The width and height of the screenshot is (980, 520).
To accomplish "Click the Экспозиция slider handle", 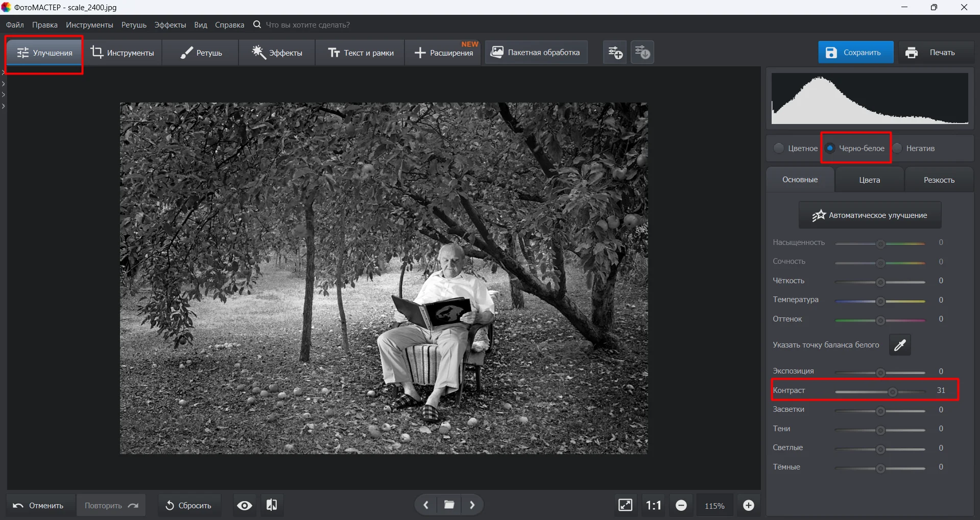I will pyautogui.click(x=880, y=373).
